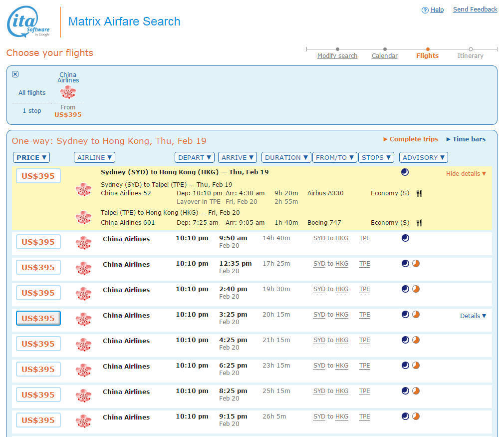Click long layover icon on 6:25 pm row
Viewport: 504px width, 437px height.
(x=416, y=365)
